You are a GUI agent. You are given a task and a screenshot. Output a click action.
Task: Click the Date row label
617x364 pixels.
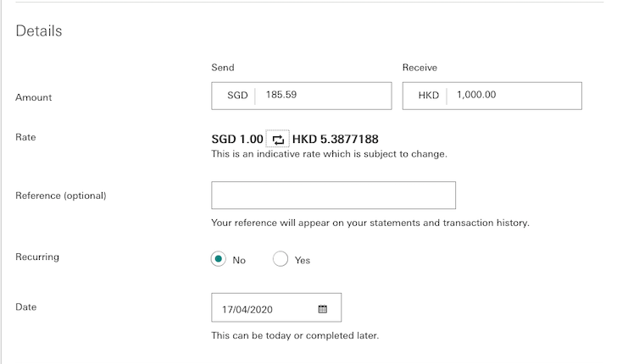[26, 307]
